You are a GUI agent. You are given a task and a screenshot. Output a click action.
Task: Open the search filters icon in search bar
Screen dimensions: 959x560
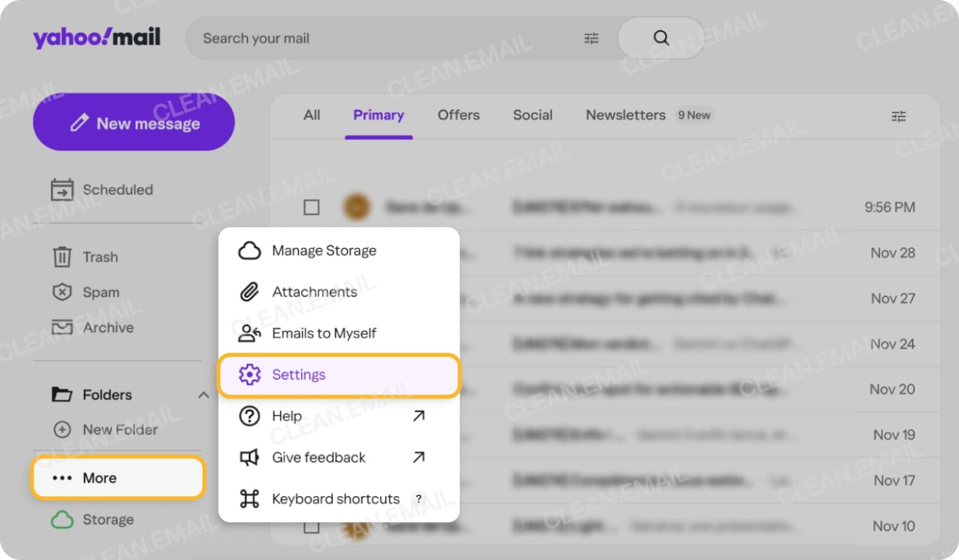pos(591,38)
